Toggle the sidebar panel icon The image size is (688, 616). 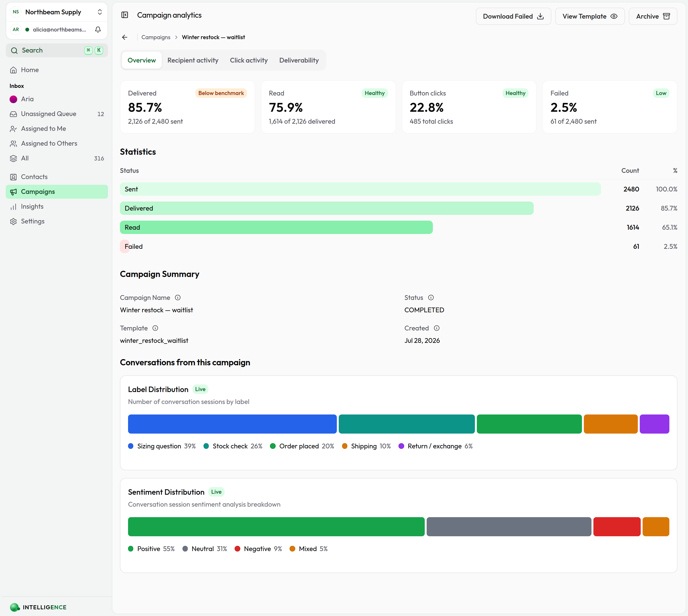(125, 15)
